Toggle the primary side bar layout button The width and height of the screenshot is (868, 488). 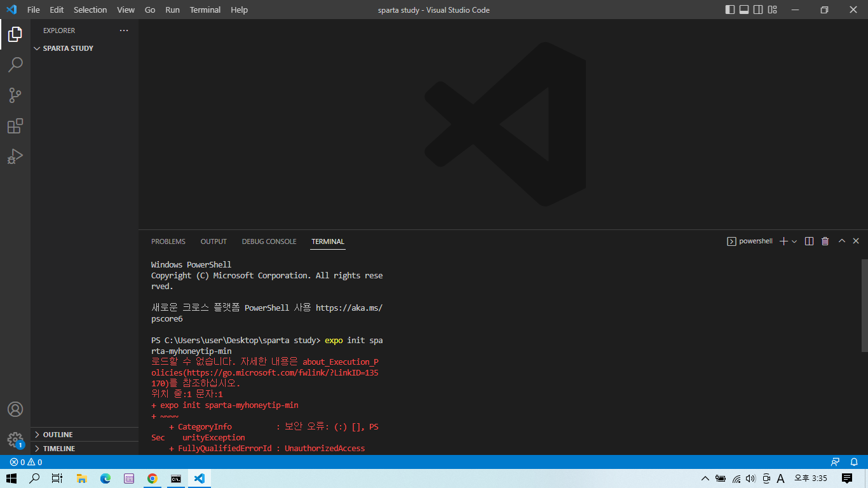[x=730, y=10]
